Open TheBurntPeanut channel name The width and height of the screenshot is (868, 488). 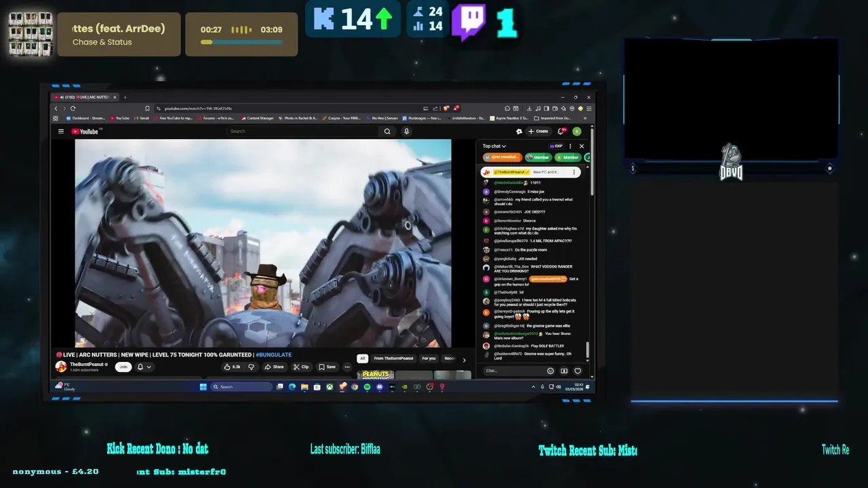tap(87, 364)
